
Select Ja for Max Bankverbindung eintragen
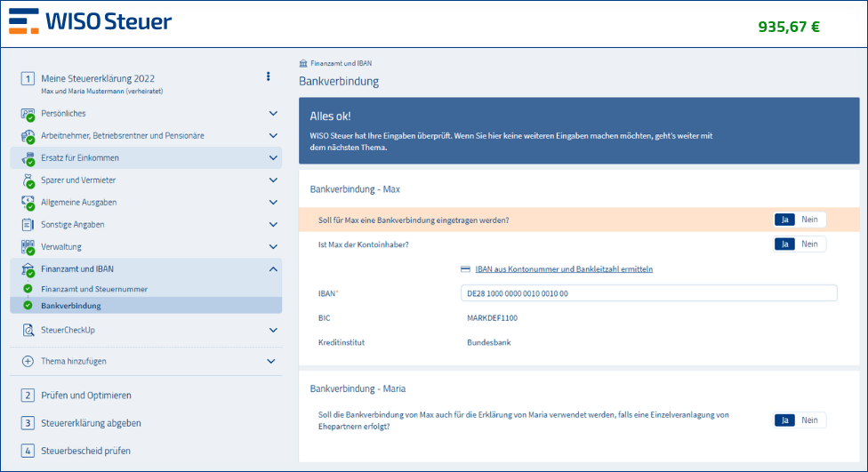point(784,220)
